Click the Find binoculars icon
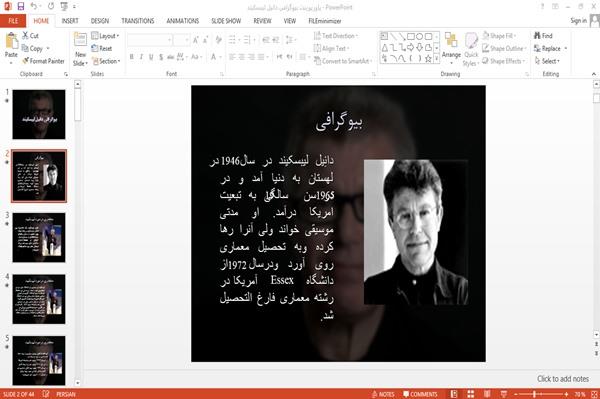600x399 pixels. point(537,36)
